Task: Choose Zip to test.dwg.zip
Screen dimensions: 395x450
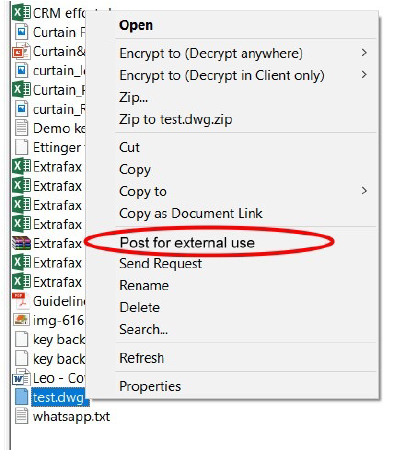Action: [x=176, y=119]
